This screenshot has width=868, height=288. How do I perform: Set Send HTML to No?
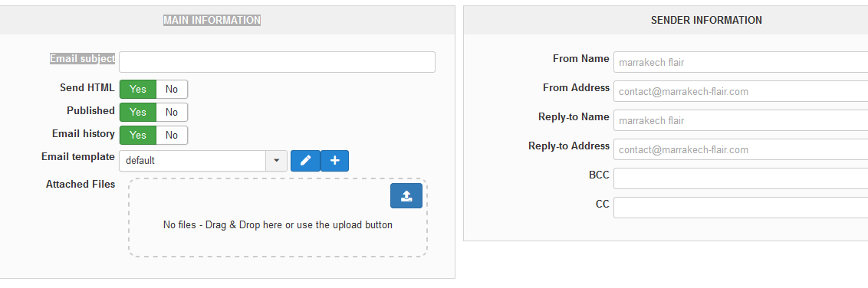172,89
